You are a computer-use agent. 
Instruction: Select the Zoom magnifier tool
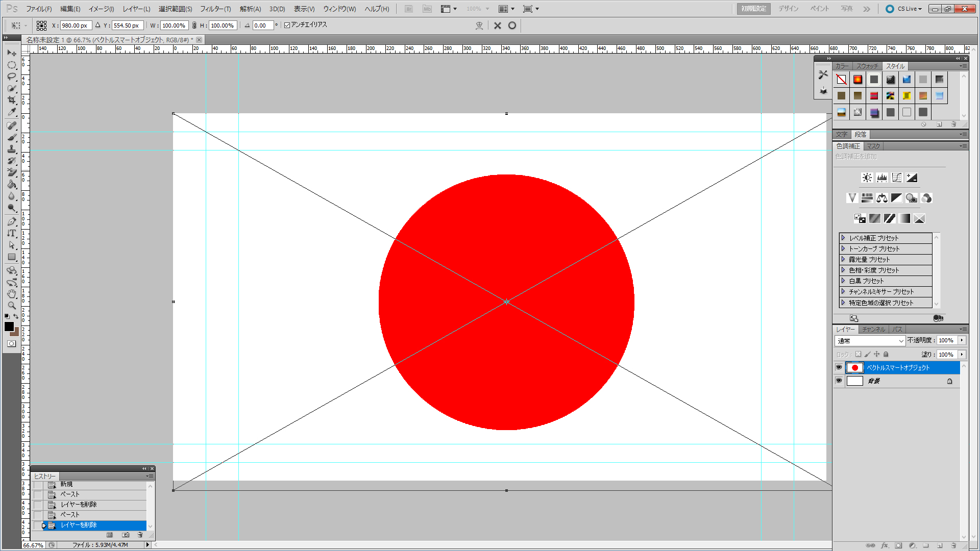(x=12, y=306)
